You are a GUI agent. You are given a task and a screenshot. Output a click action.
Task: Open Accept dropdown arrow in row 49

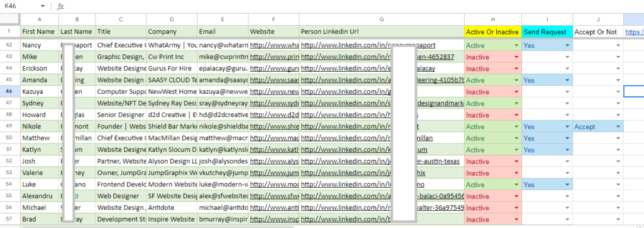619,127
